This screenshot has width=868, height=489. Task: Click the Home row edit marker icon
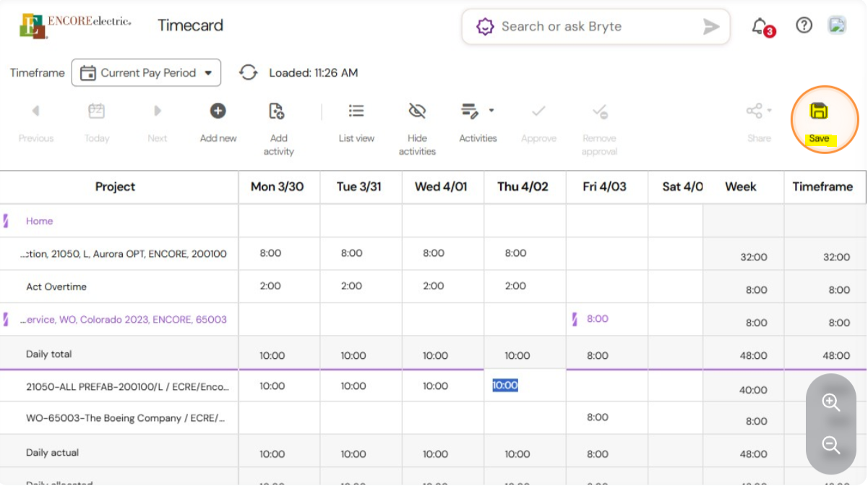6,221
